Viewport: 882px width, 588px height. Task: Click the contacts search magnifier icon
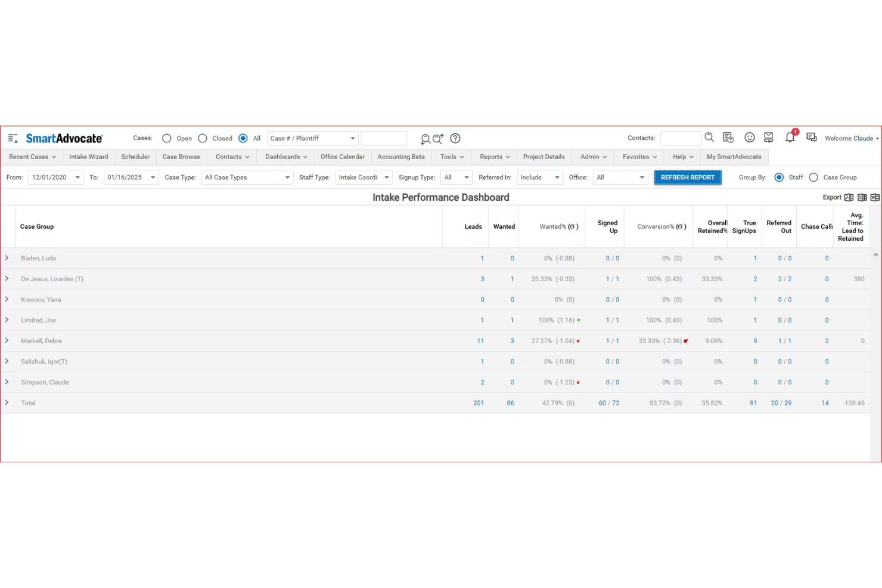pyautogui.click(x=709, y=138)
